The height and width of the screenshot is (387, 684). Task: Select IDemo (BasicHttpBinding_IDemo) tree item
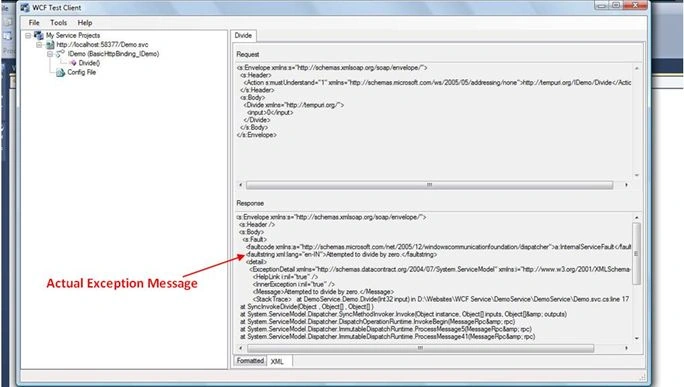pyautogui.click(x=113, y=54)
